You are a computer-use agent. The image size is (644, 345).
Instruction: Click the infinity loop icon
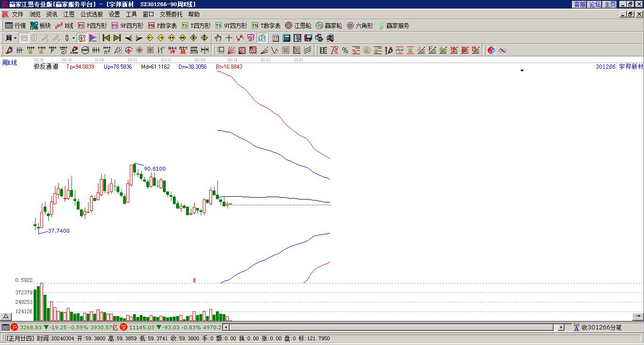click(502, 50)
